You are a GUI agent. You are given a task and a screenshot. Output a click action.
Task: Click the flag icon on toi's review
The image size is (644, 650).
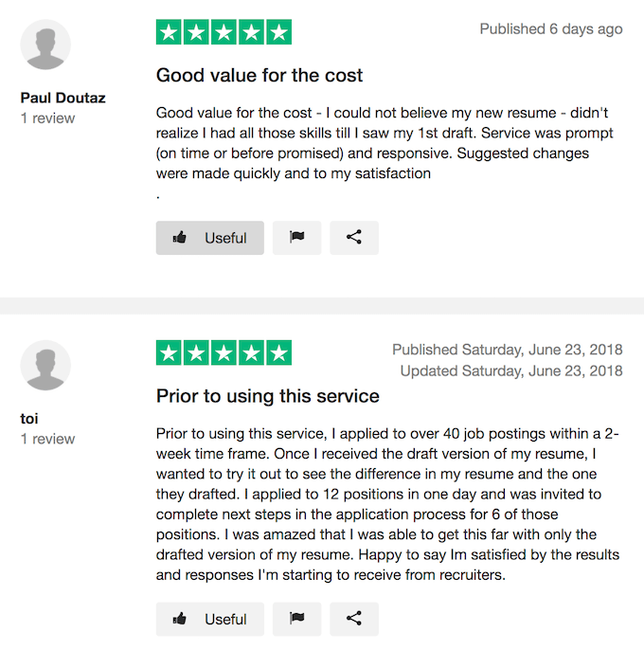(x=297, y=619)
